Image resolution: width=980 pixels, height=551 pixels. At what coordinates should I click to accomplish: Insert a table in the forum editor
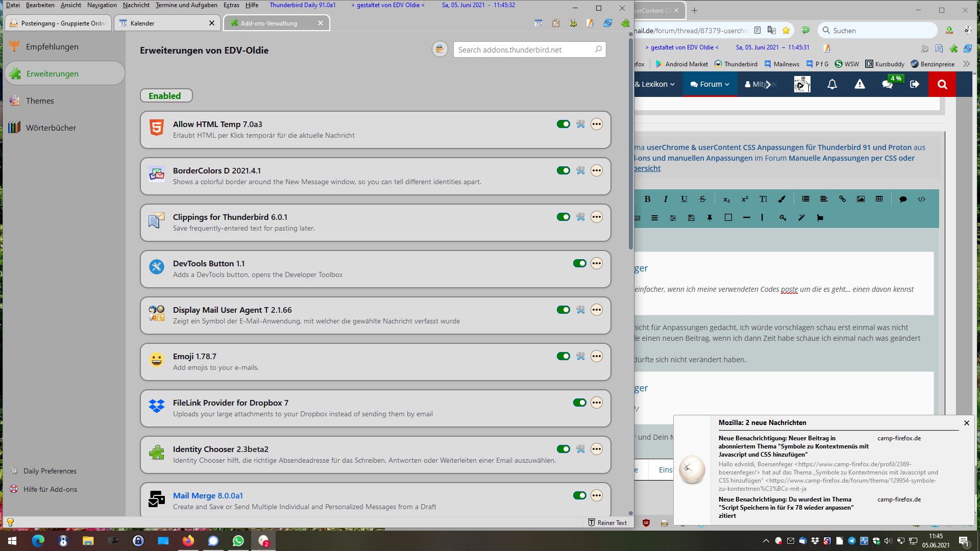[879, 199]
